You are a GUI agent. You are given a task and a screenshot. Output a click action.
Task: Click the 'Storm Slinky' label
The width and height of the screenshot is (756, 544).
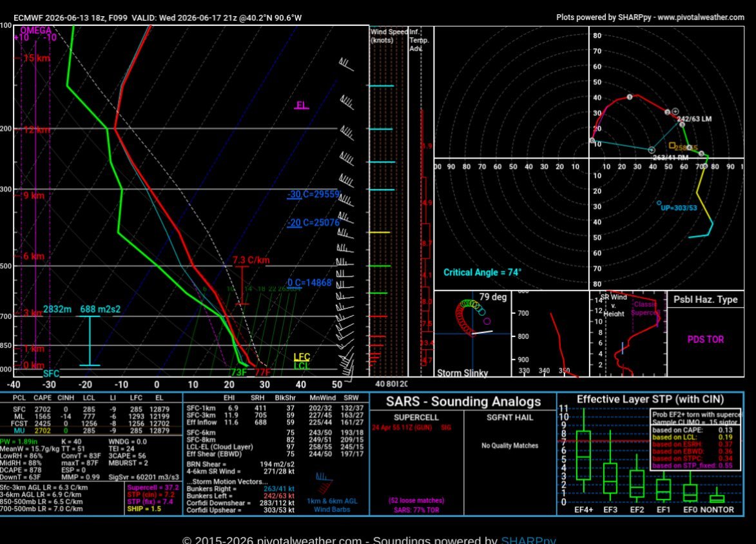pyautogui.click(x=462, y=373)
